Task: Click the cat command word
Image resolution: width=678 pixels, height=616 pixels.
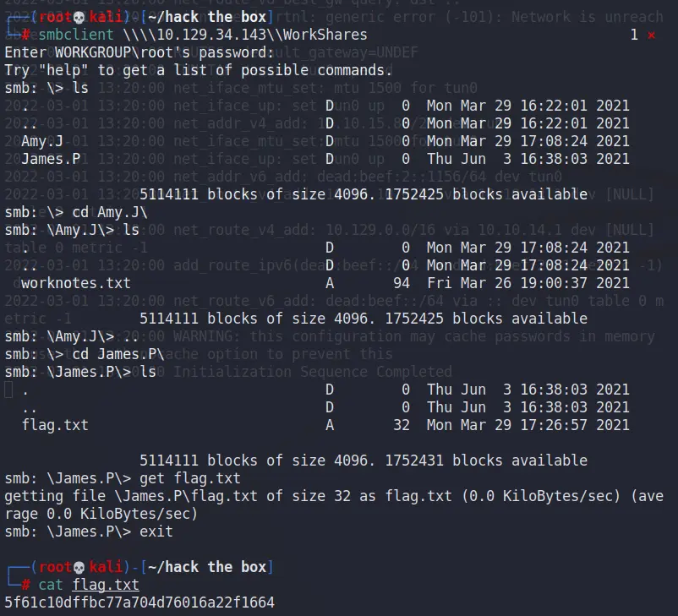Action: coord(51,585)
